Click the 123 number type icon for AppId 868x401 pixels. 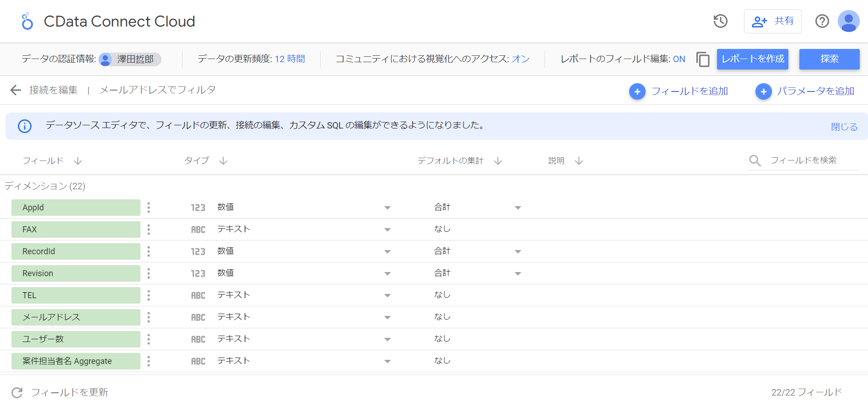[x=198, y=208]
